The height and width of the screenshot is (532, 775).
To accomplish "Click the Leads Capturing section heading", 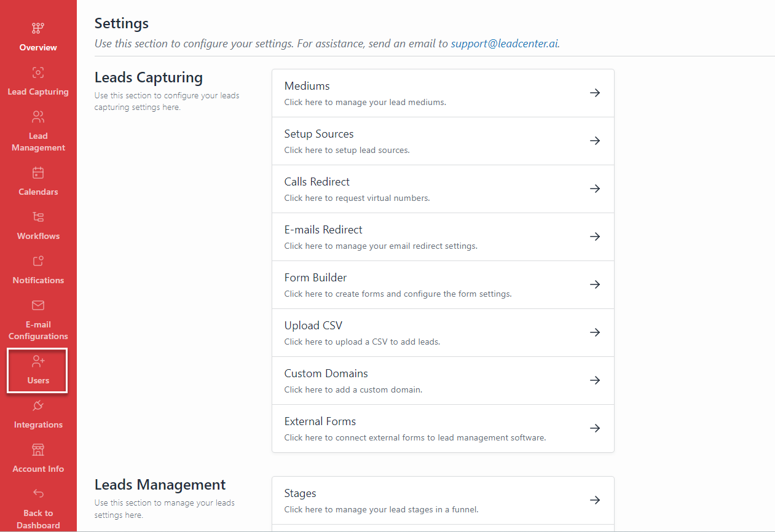I will (x=149, y=77).
